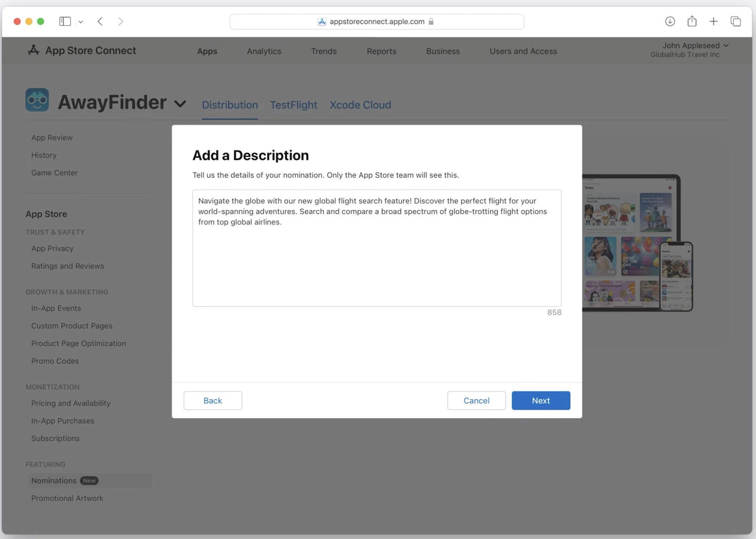
Task: Open the Business menu item
Action: point(443,51)
